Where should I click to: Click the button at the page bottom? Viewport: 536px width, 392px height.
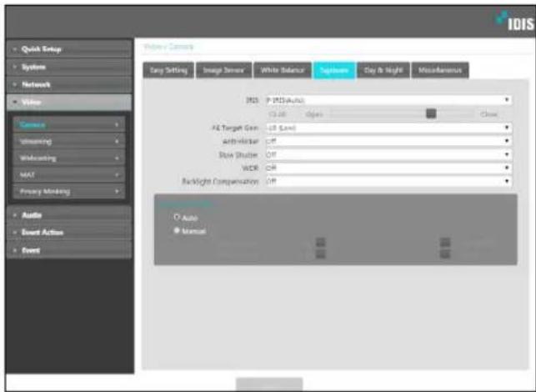[269, 384]
